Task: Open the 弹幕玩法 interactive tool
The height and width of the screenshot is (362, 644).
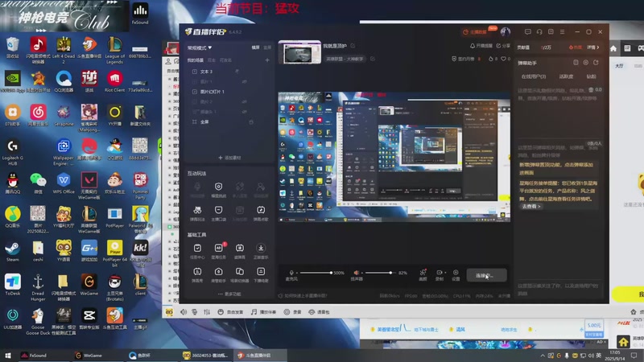Action: point(197,213)
